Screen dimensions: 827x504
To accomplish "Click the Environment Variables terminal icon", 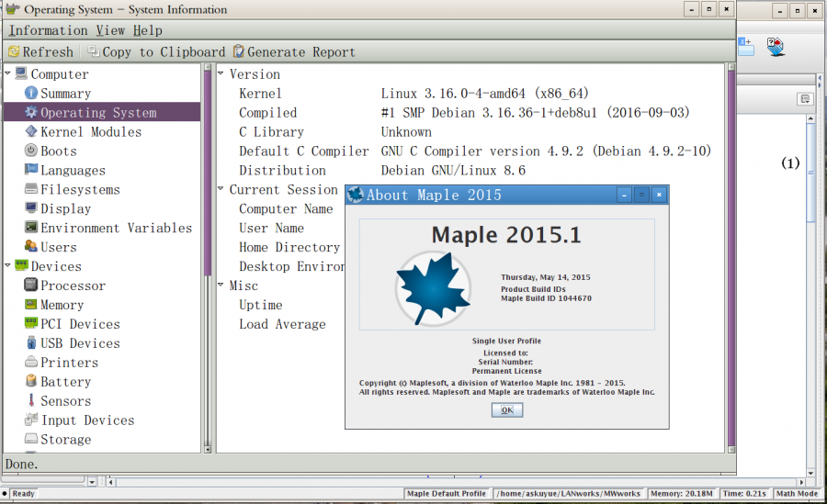I will pos(31,228).
